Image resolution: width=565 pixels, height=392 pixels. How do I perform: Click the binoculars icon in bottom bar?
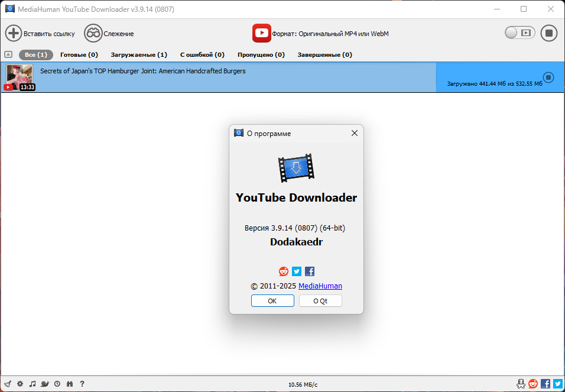click(x=70, y=384)
